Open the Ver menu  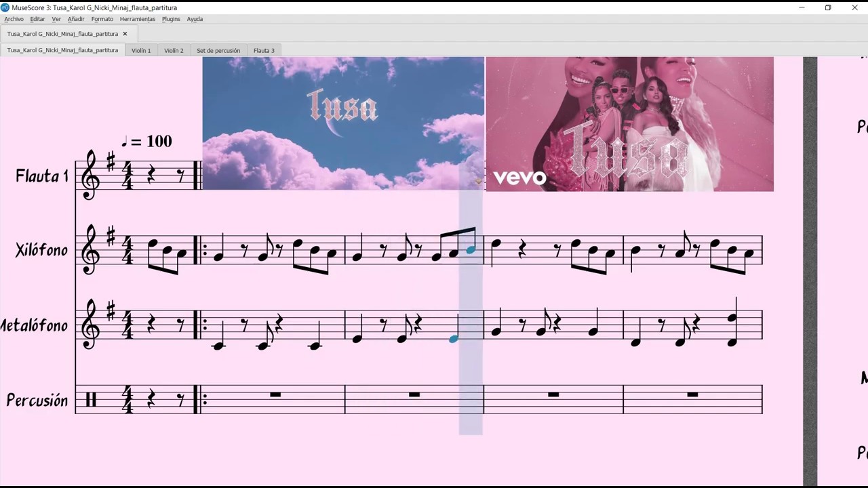56,19
